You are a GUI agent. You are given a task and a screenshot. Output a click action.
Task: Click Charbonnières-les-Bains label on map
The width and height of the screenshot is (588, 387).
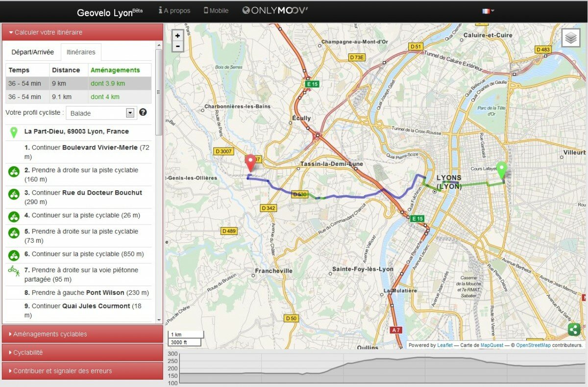[237, 106]
